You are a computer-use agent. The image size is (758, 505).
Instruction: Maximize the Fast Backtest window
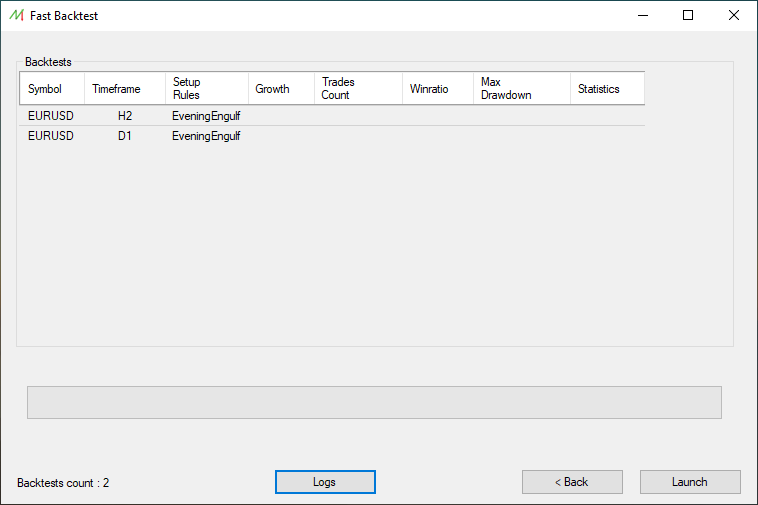click(x=688, y=15)
